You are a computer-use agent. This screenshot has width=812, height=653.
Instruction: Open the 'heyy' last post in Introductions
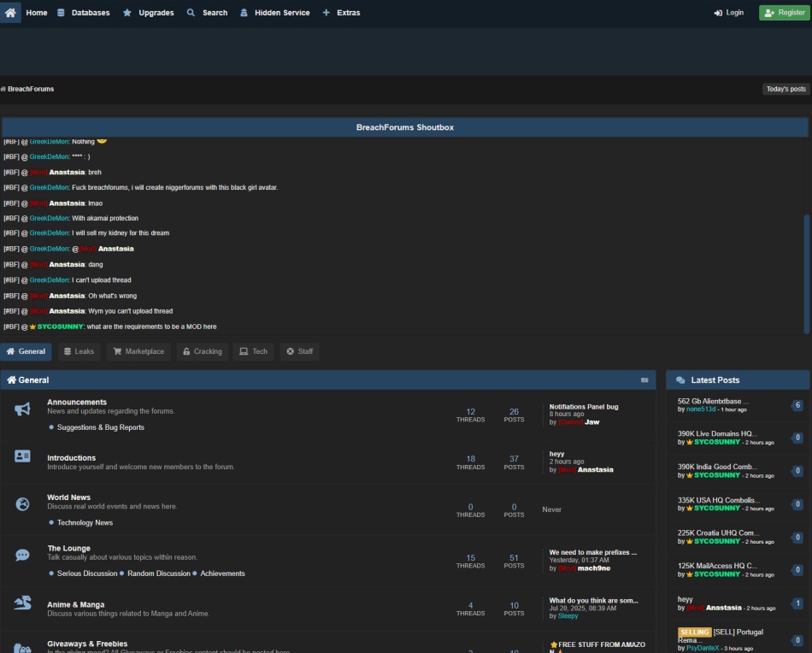(x=556, y=454)
